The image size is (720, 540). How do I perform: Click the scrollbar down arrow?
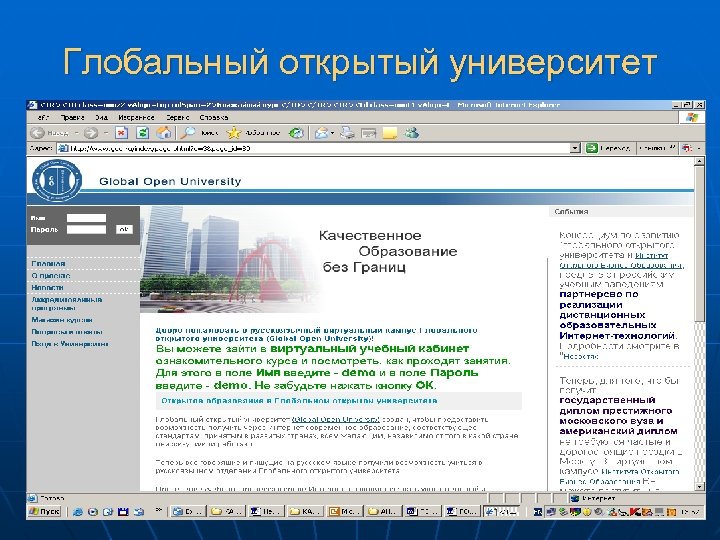(699, 487)
